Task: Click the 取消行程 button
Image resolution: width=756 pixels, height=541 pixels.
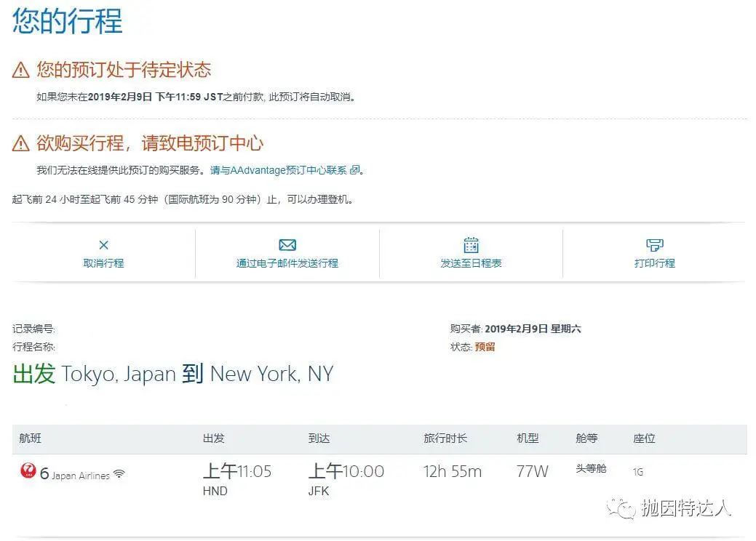Action: pyautogui.click(x=103, y=263)
